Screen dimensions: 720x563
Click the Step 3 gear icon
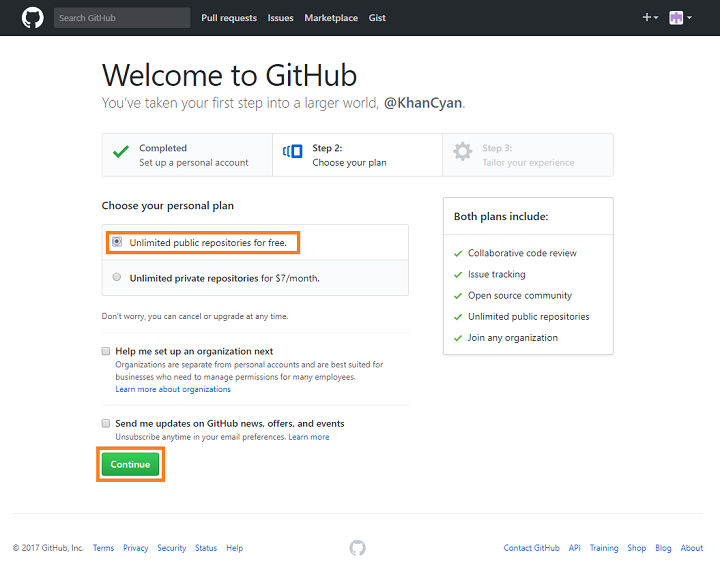click(x=462, y=151)
